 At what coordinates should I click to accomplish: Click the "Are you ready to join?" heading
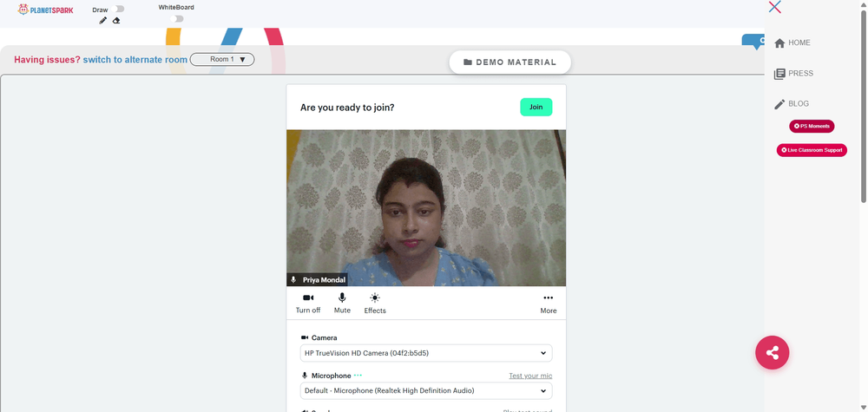[x=347, y=108]
